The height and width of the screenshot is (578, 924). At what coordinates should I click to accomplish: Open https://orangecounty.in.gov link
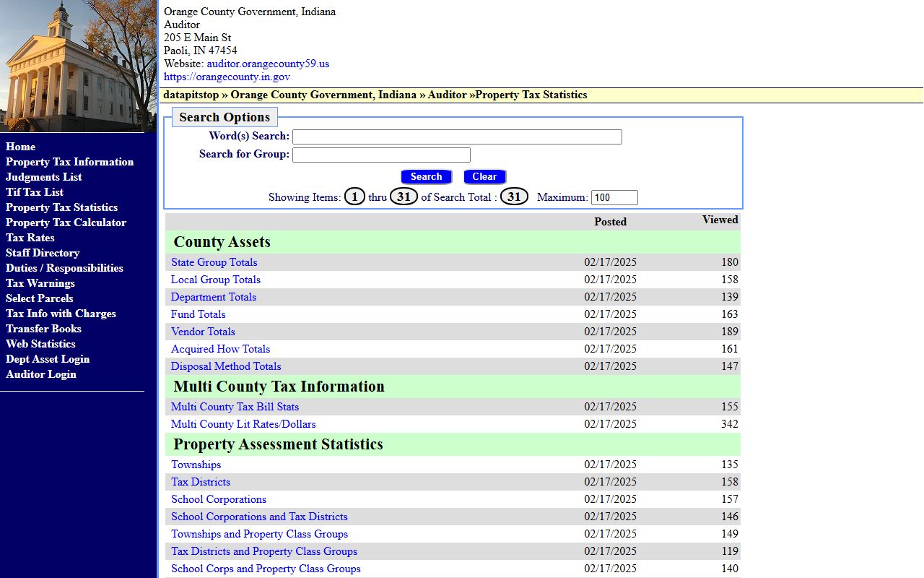click(x=227, y=77)
